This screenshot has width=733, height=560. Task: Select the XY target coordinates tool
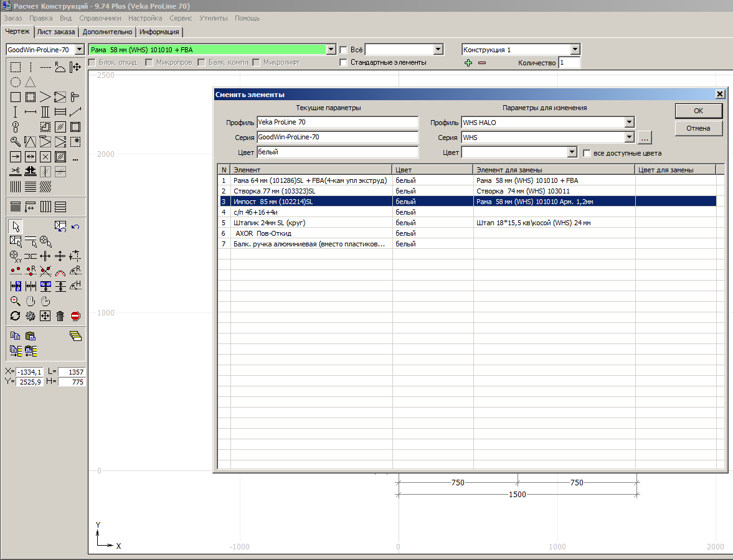16,256
